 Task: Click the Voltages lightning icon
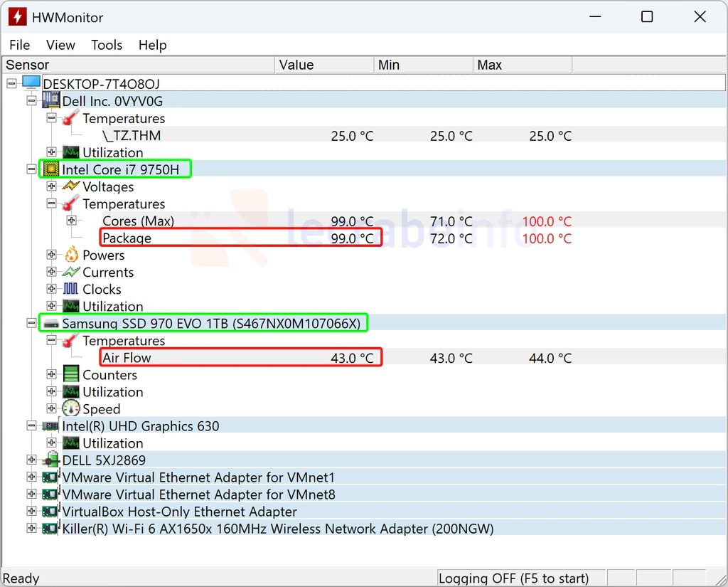[x=71, y=186]
